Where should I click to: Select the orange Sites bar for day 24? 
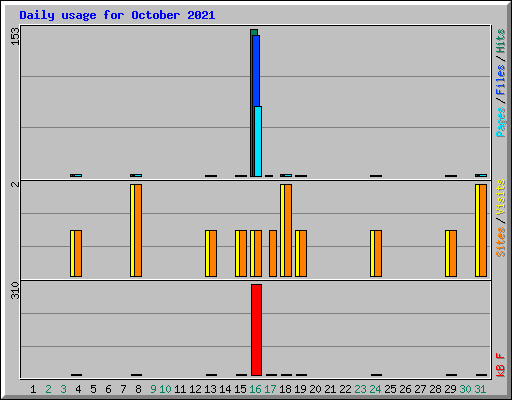tap(378, 253)
